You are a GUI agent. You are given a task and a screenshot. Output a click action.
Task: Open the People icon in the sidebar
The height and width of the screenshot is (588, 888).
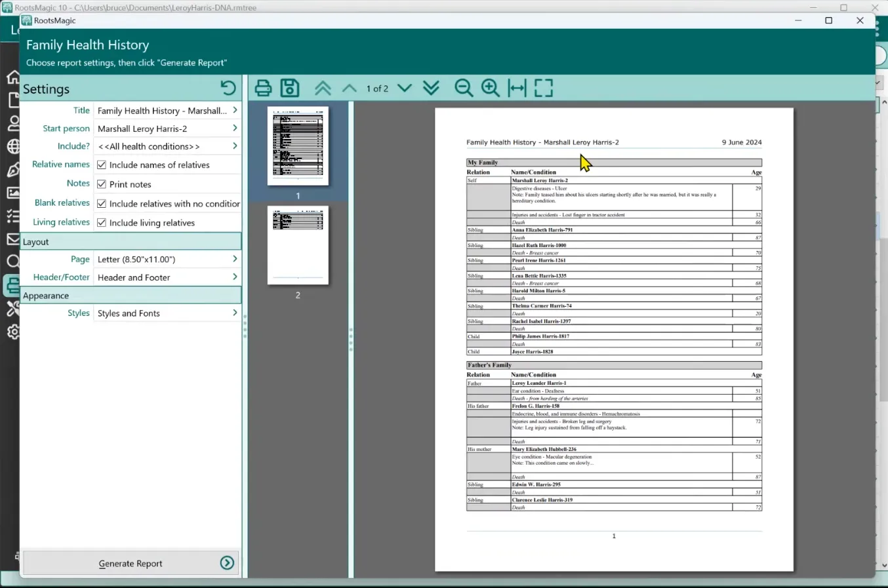(x=13, y=124)
